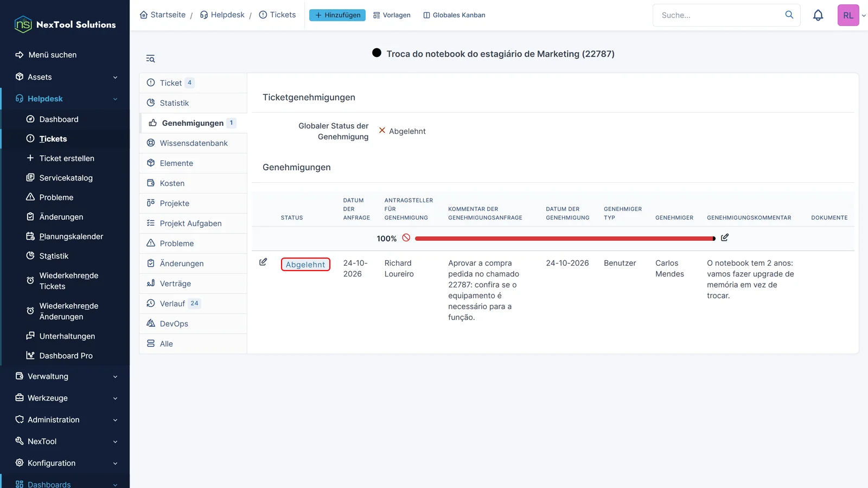The width and height of the screenshot is (868, 488).
Task: Click the Hinzufügen button
Action: point(337,15)
